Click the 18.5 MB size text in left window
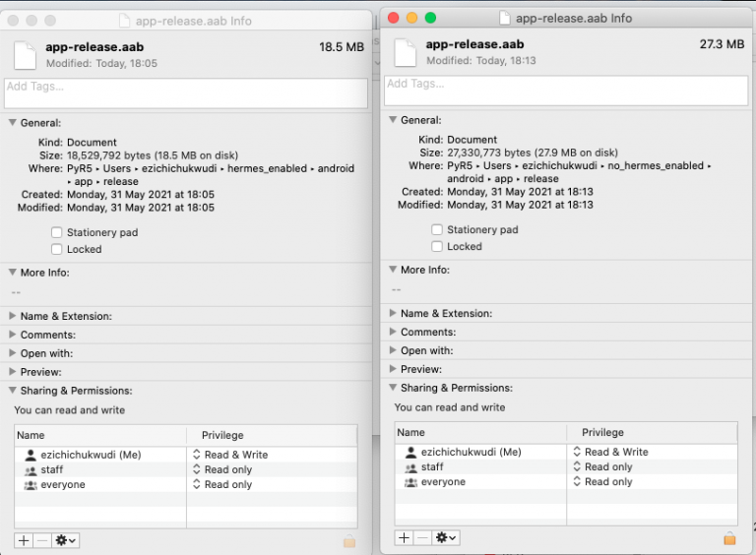Viewport: 756px width, 555px height. pos(342,47)
